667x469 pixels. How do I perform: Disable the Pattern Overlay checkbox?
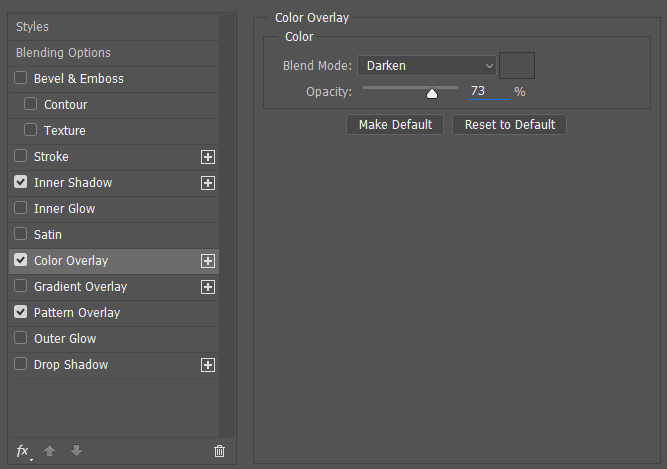[x=20, y=312]
